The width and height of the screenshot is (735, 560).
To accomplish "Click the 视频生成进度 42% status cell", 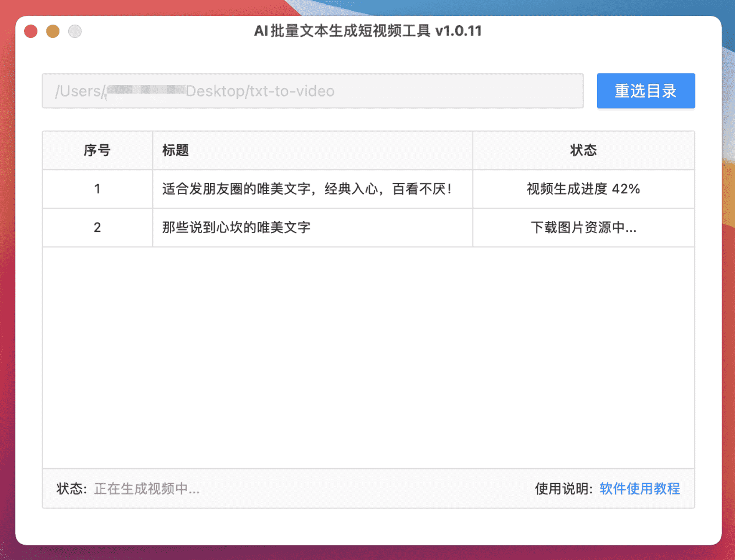I will click(584, 189).
